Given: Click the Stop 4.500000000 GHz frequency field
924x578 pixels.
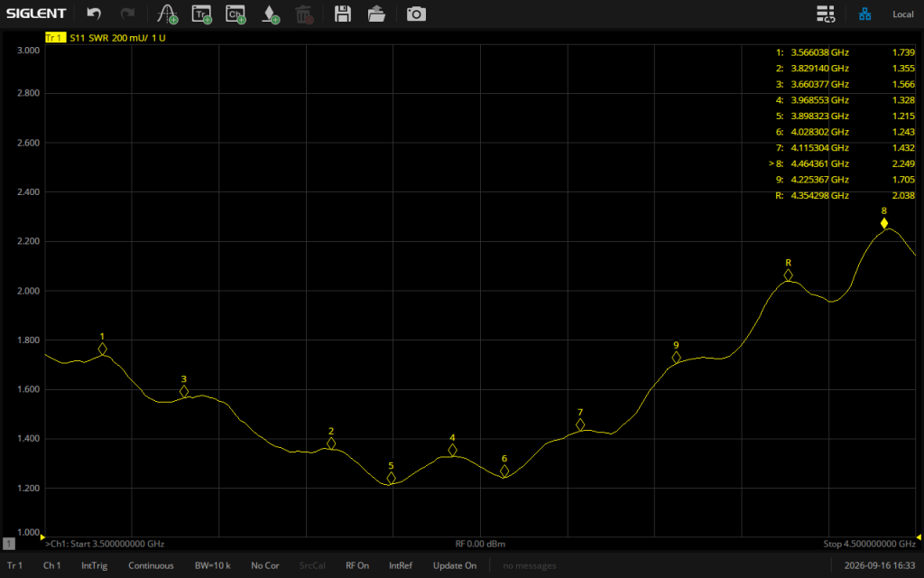Looking at the screenshot, I should pyautogui.click(x=869, y=544).
